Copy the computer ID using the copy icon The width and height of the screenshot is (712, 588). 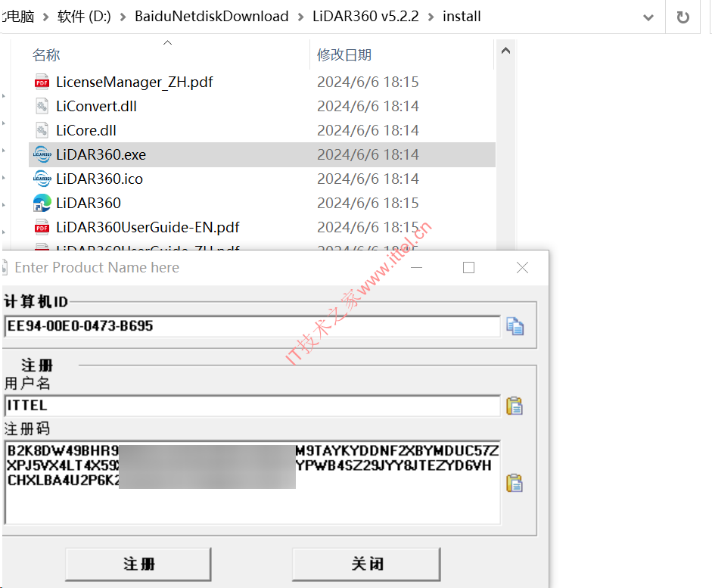tap(515, 326)
